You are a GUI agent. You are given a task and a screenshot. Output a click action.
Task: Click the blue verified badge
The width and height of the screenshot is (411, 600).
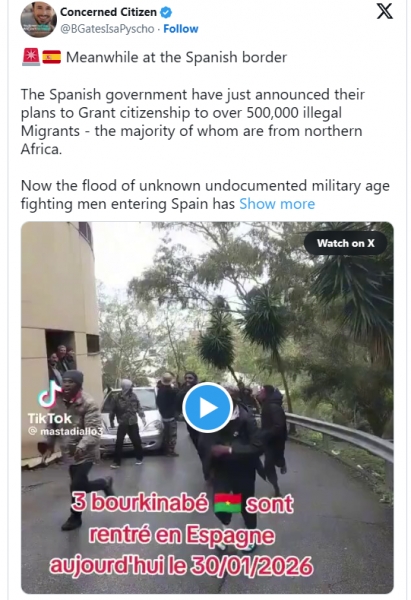click(x=166, y=12)
